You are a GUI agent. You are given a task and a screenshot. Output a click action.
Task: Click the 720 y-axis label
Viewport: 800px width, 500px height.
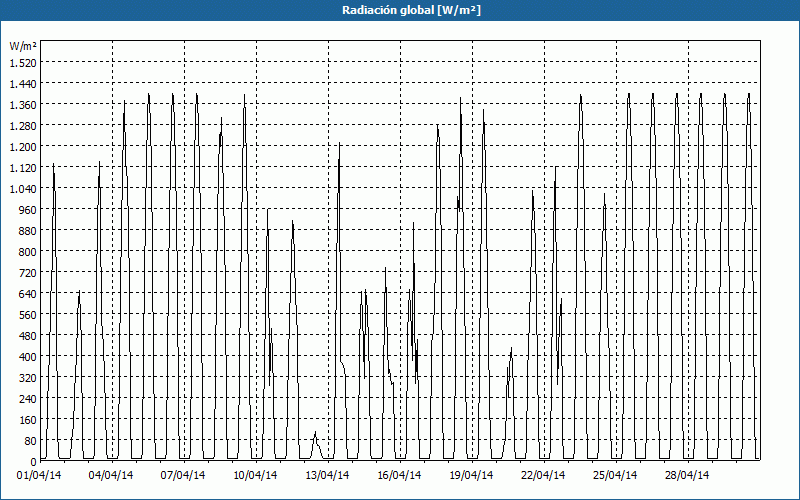28,272
